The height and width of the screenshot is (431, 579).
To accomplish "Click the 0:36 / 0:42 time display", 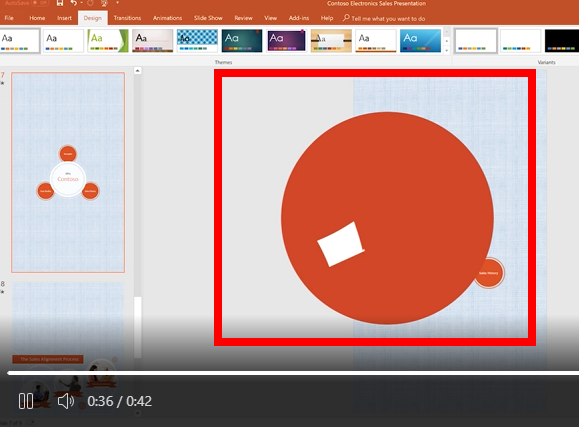I will [119, 401].
